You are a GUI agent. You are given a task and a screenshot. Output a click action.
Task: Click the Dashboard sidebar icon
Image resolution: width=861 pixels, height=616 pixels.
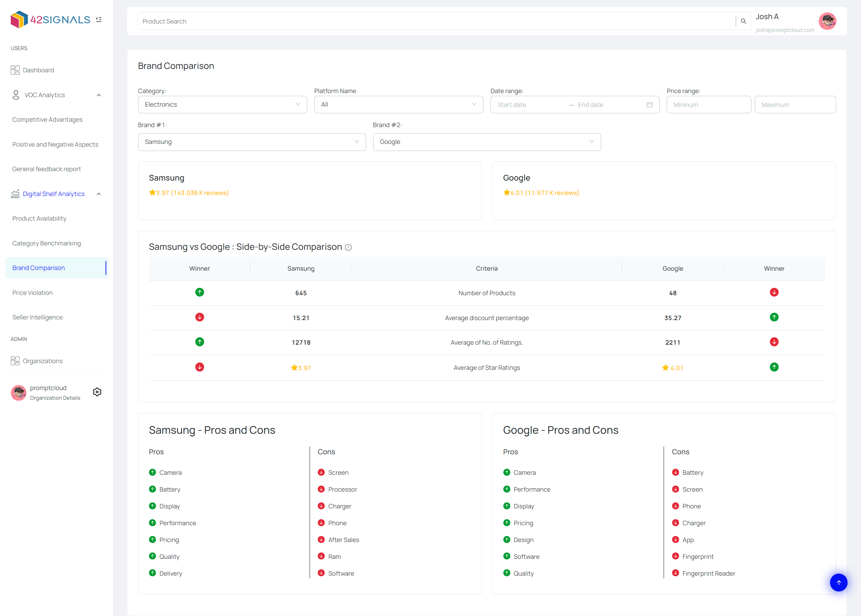pos(15,70)
